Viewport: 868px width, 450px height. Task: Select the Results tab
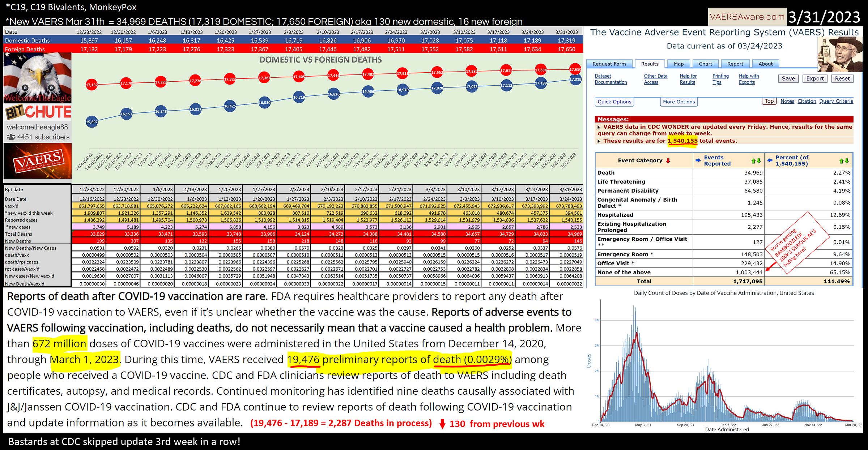coord(650,64)
